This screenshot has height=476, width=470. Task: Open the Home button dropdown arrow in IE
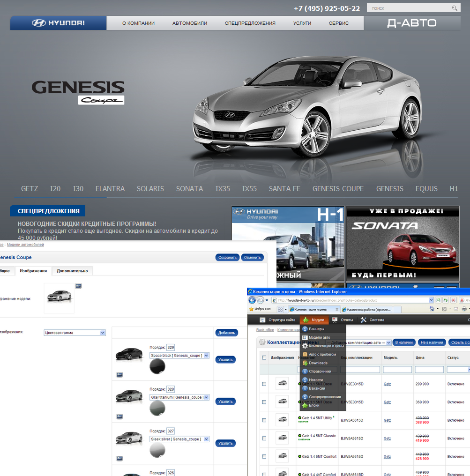[x=438, y=309]
